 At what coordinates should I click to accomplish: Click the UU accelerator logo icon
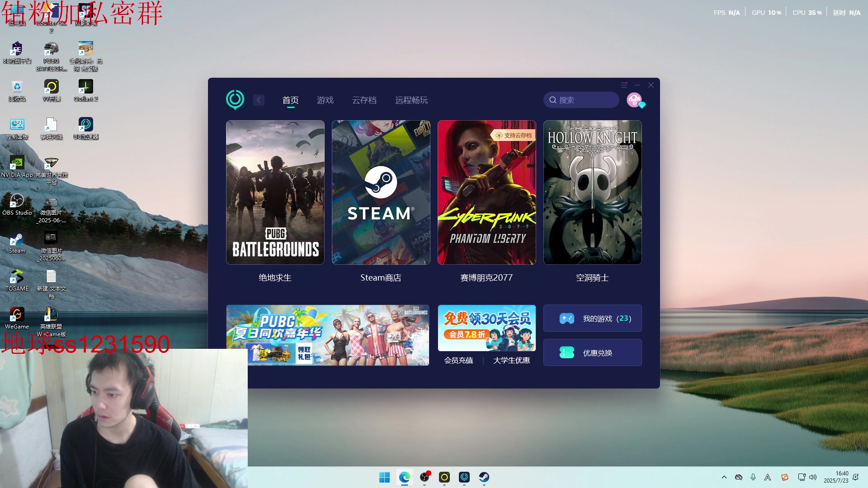pyautogui.click(x=235, y=99)
